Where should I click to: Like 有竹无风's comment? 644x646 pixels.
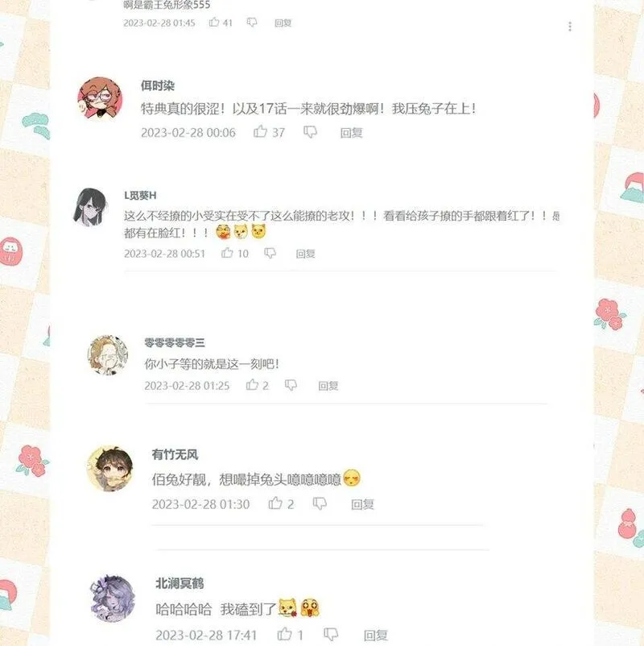(x=275, y=503)
